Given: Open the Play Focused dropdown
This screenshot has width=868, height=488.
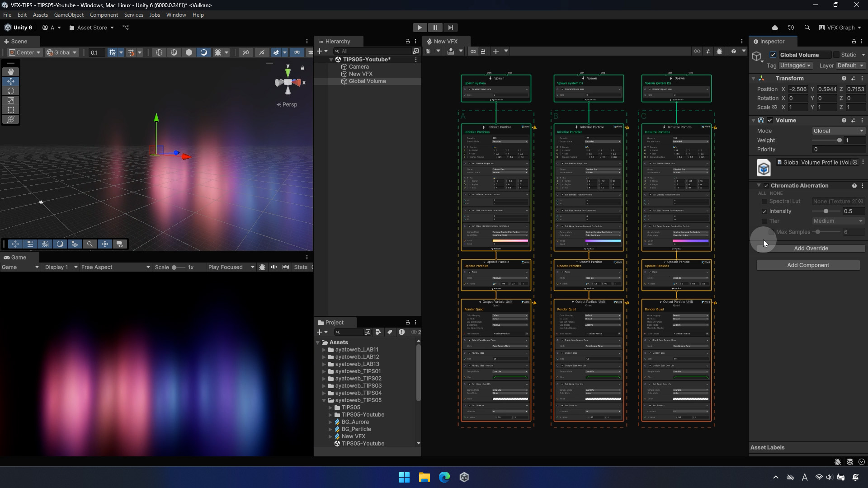Looking at the screenshot, I should pos(231,267).
